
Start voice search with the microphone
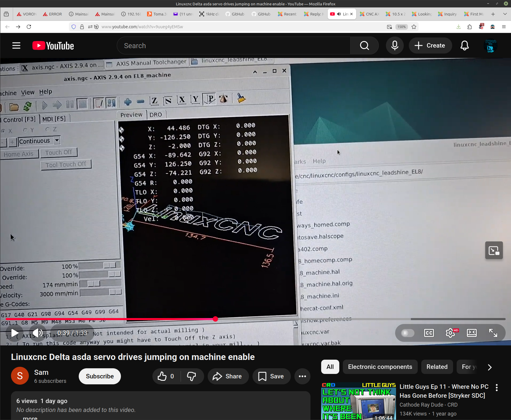(395, 45)
